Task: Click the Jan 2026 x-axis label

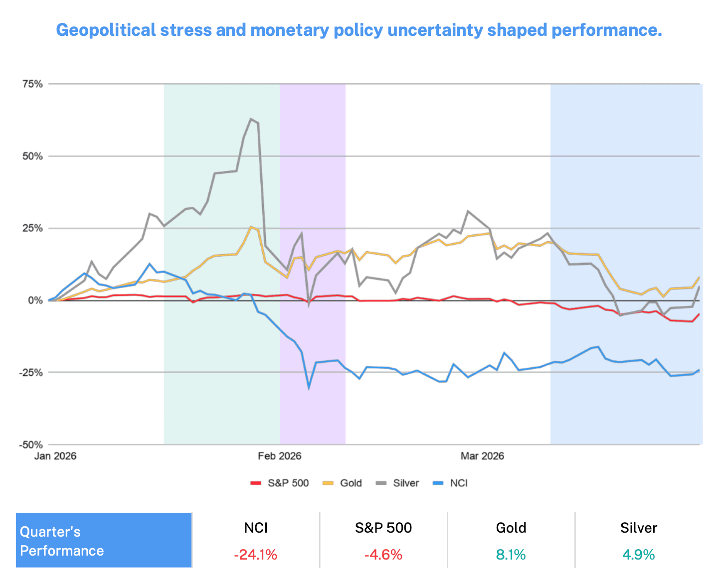Action: click(55, 456)
